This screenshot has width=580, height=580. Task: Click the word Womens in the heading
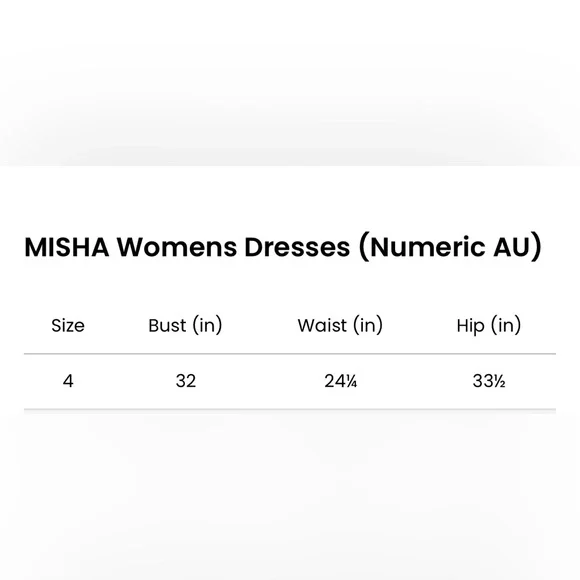pyautogui.click(x=177, y=247)
